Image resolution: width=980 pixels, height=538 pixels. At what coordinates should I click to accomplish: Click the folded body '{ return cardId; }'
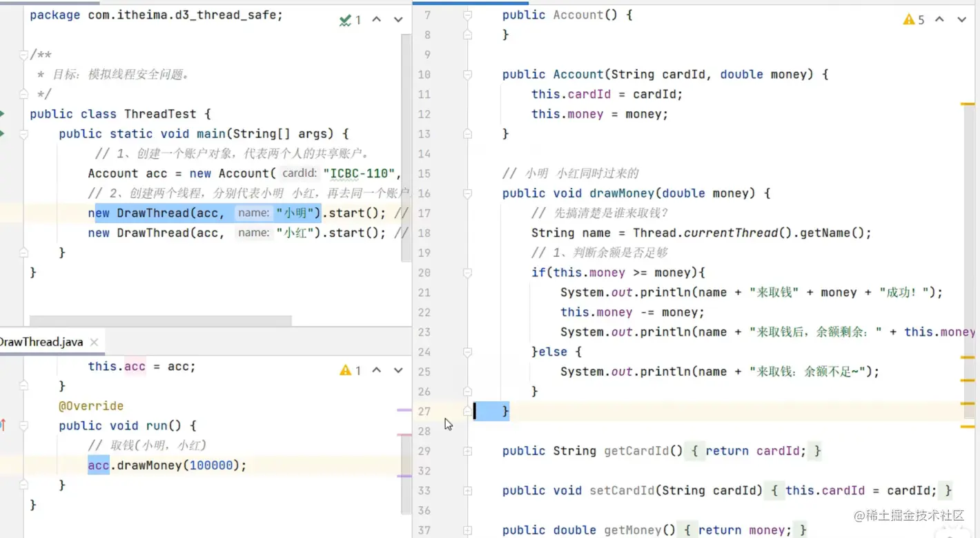tap(756, 451)
